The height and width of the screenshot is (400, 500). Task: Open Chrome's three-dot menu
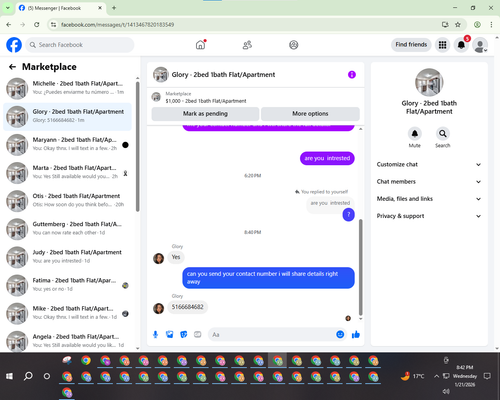(491, 25)
